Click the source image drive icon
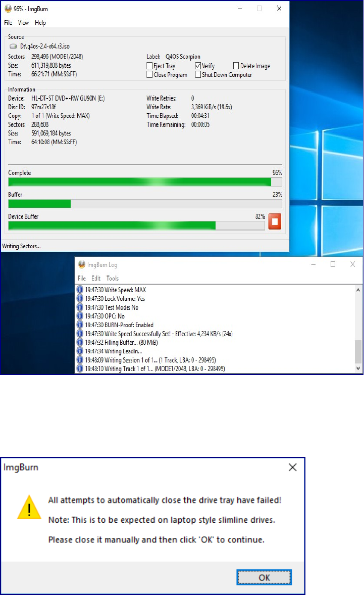 13,46
